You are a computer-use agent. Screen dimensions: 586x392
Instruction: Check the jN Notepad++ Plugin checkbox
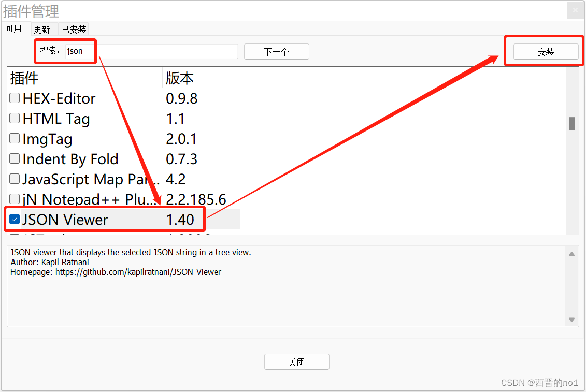[x=15, y=199]
